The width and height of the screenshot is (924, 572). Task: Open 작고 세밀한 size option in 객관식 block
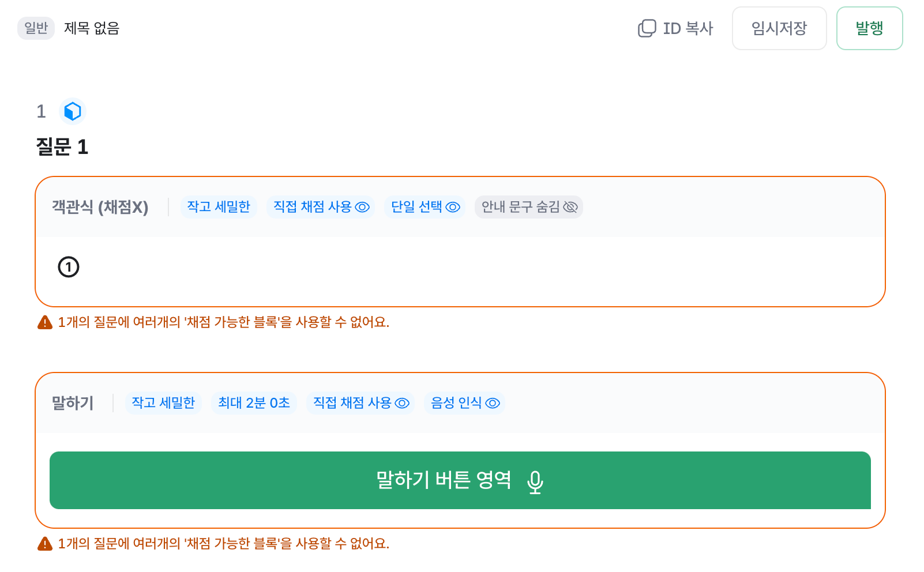(219, 207)
